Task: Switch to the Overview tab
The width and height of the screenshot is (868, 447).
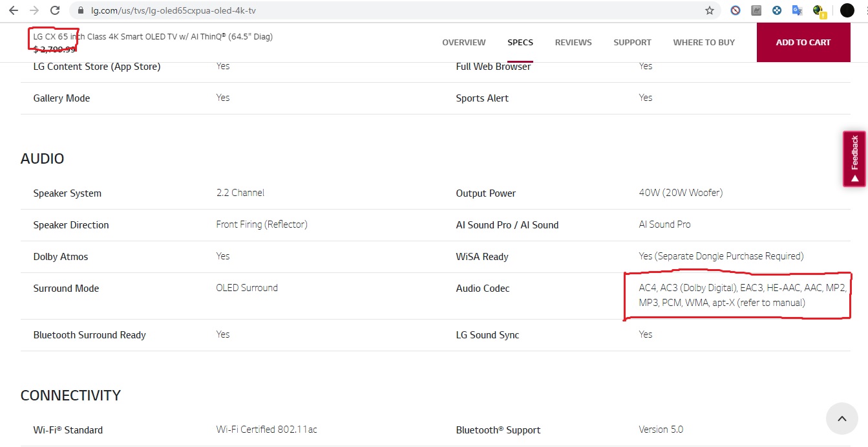Action: pos(463,42)
